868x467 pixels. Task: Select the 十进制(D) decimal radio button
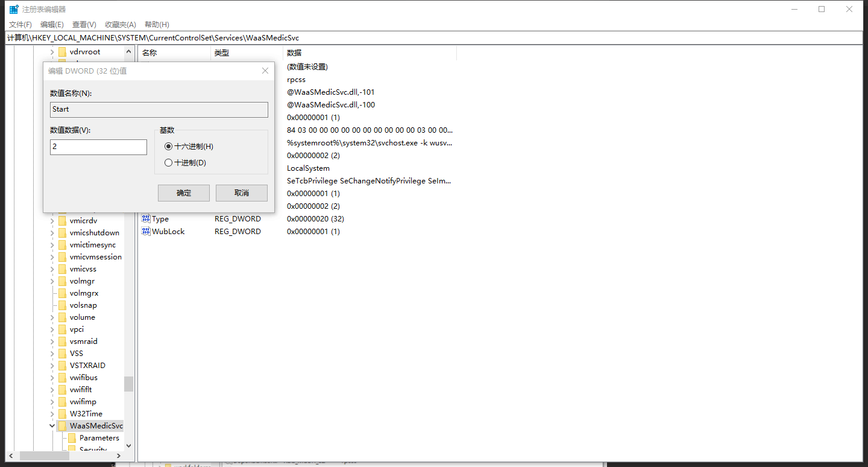(168, 163)
